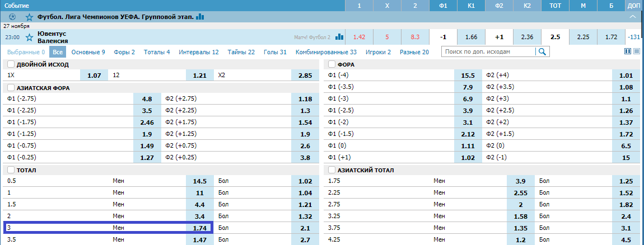The height and width of the screenshot is (245, 644).
Task: Open the Форы 2 tab
Action: 124,52
